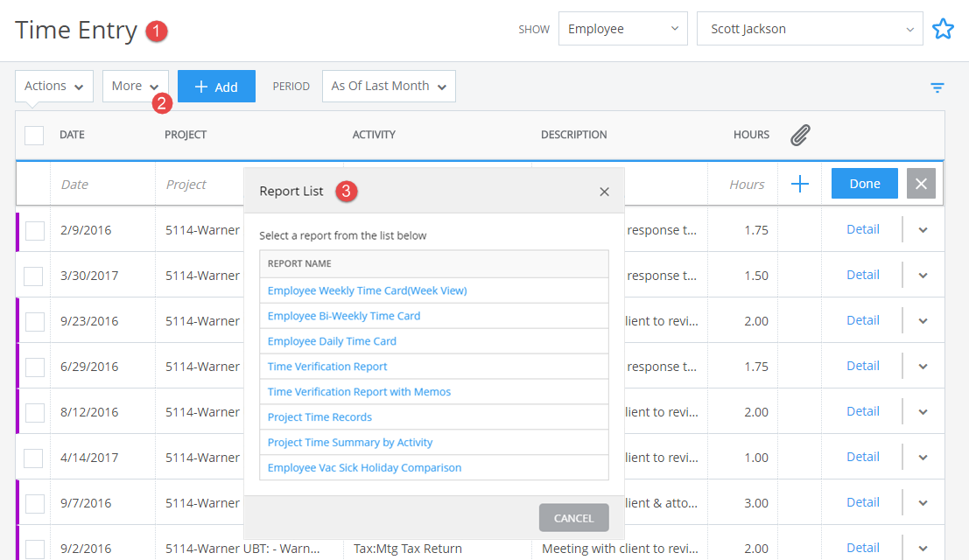The width and height of the screenshot is (969, 560).
Task: Select Employee Bi-Weekly Time Card report
Action: click(344, 316)
